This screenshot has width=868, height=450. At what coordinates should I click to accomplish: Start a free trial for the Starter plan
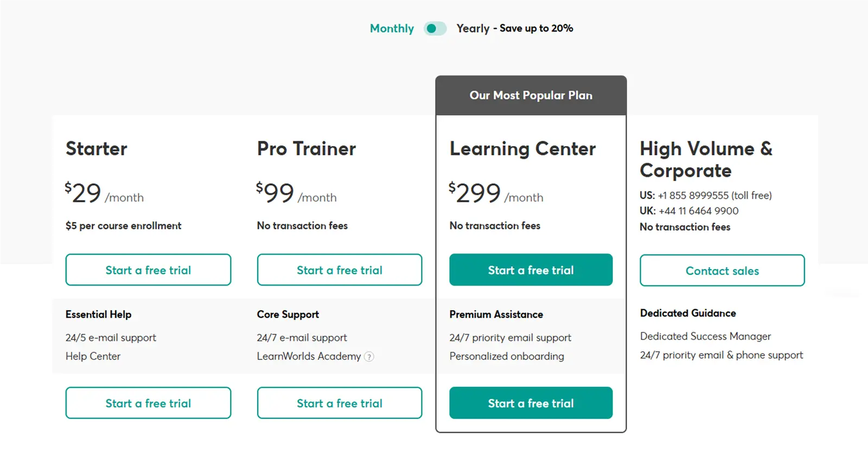coord(148,270)
